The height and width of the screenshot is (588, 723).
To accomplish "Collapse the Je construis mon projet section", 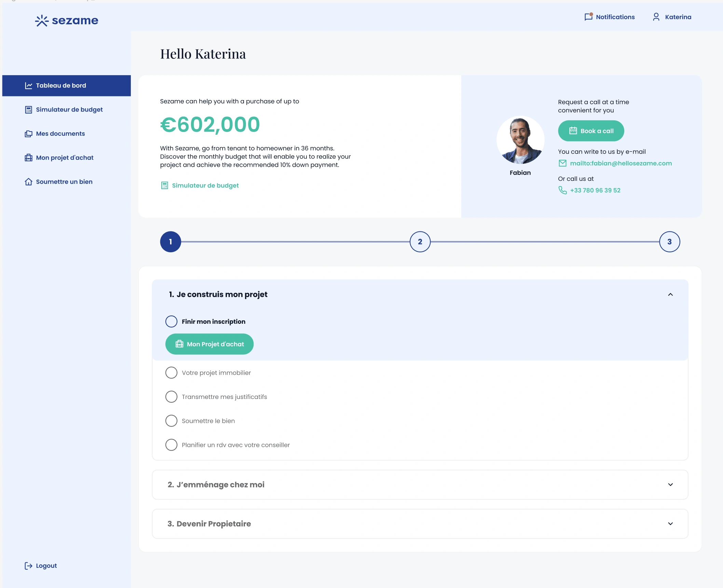I will click(x=670, y=294).
